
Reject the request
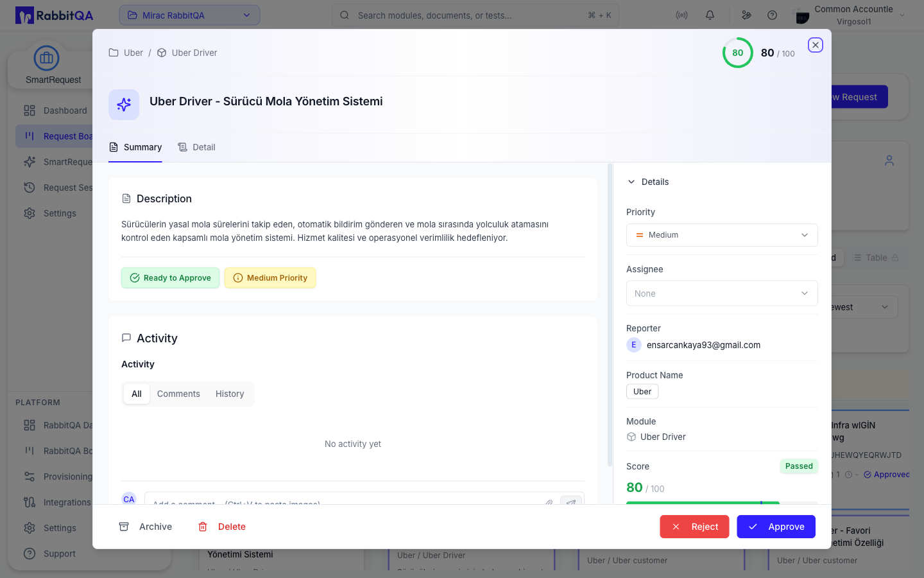(694, 527)
